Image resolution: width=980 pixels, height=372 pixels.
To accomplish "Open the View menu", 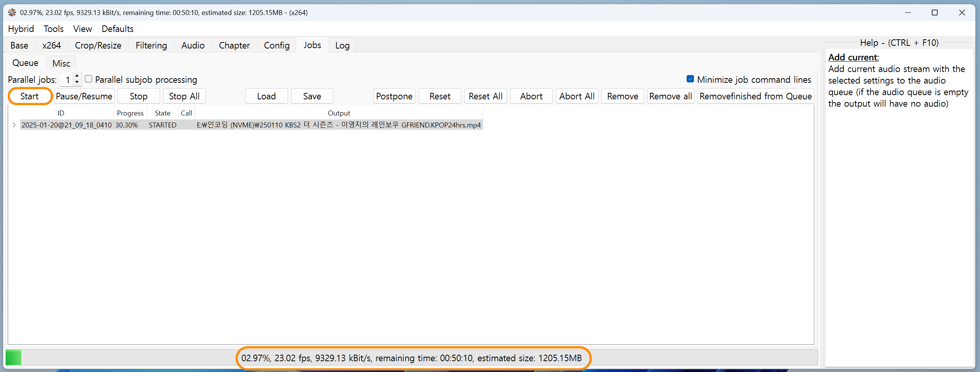I will [83, 29].
